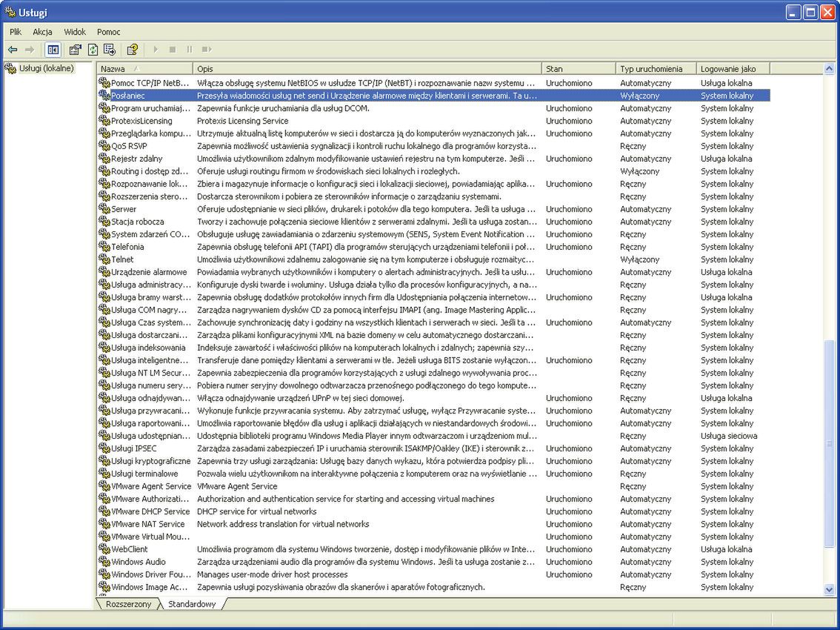Click the gear icon beside Windows Audio
The width and height of the screenshot is (840, 630).
pos(104,562)
